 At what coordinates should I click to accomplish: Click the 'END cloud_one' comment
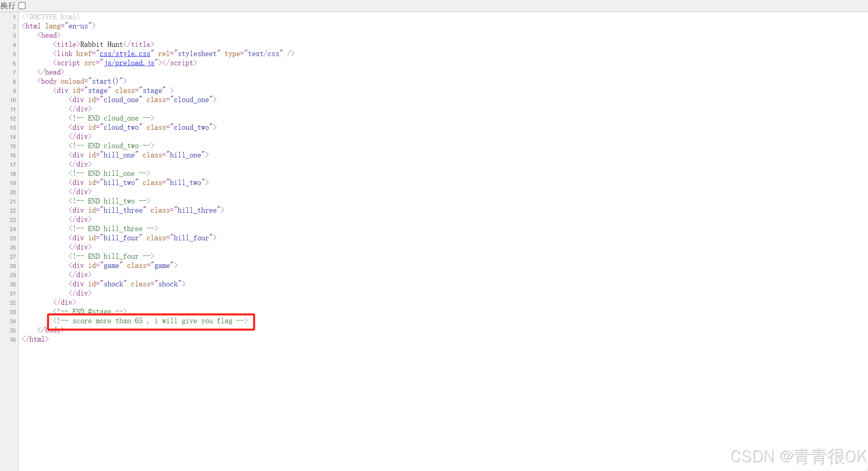coord(111,118)
